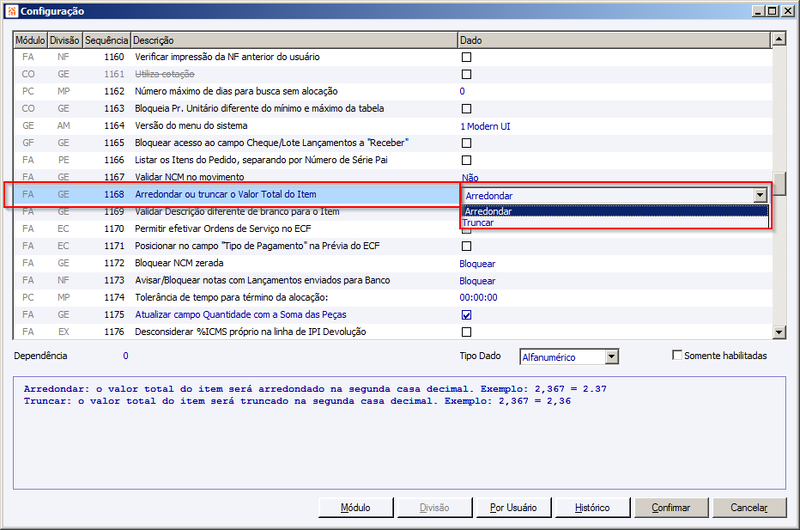
Task: Click the 00:00:00 value in row 1174
Action: (x=479, y=297)
